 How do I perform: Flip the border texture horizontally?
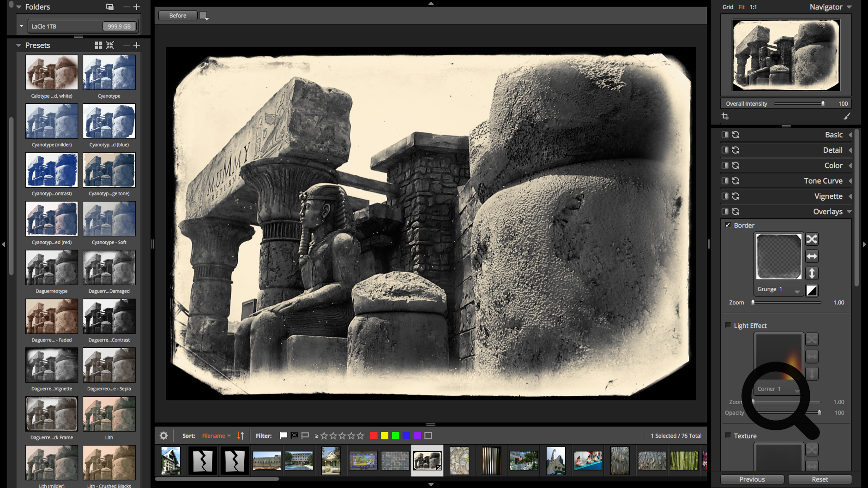812,256
